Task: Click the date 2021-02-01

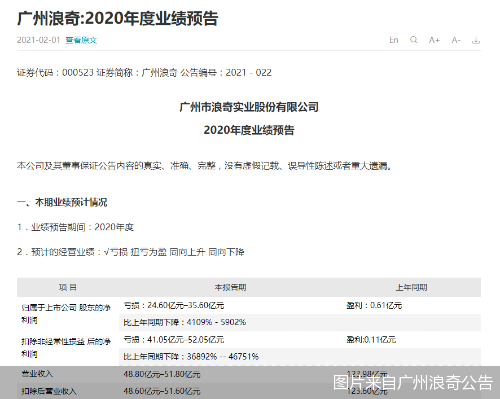Action: [38, 40]
